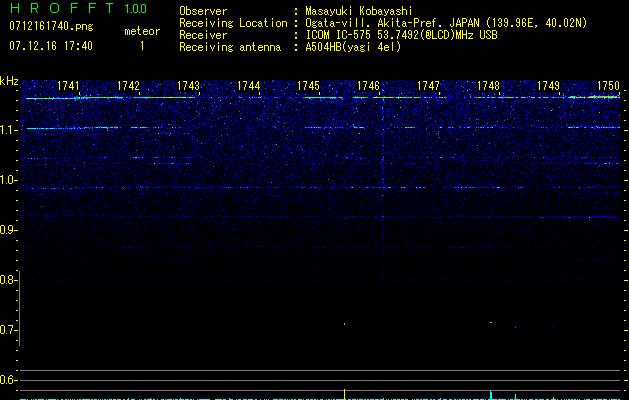
Task: Click the 1743 time axis label
Action: [189, 86]
